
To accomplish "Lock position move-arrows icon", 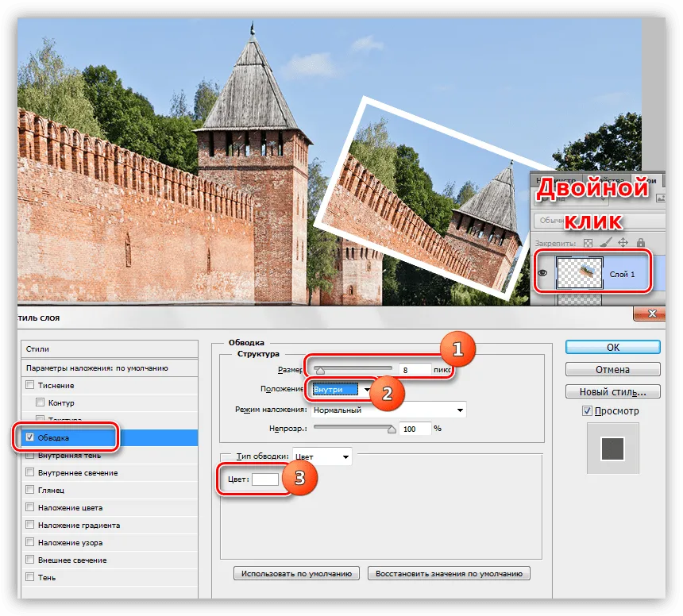I will pos(623,242).
